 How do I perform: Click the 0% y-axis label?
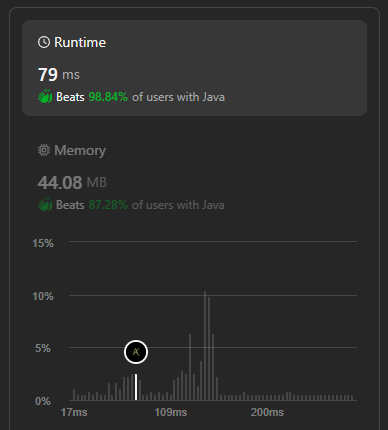coord(43,401)
